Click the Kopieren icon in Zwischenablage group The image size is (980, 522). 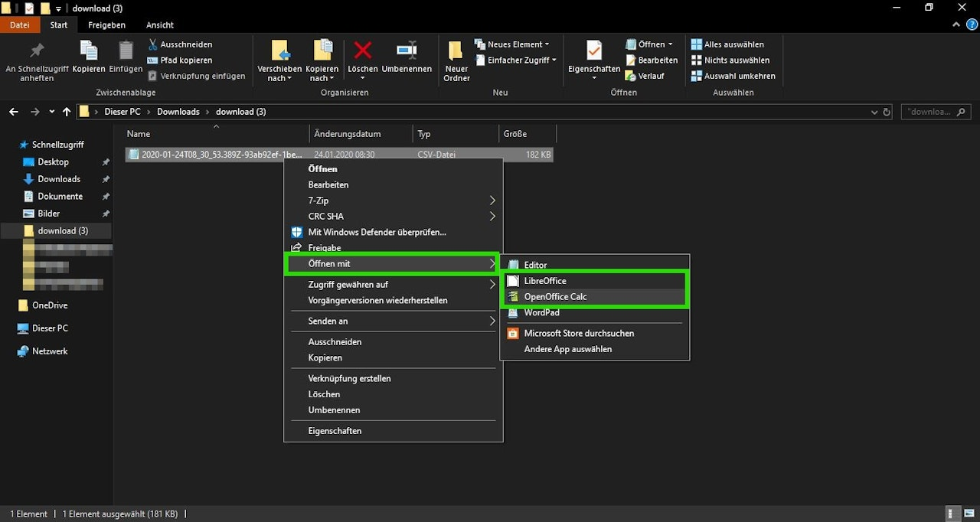89,51
